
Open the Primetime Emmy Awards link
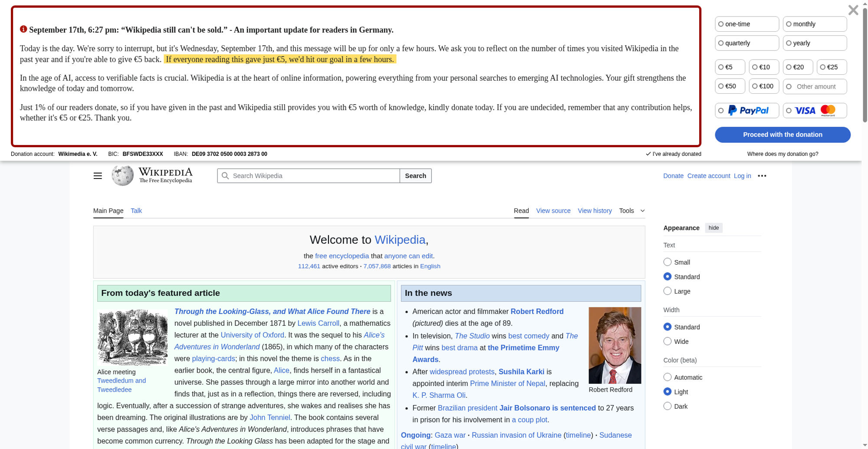(x=486, y=353)
